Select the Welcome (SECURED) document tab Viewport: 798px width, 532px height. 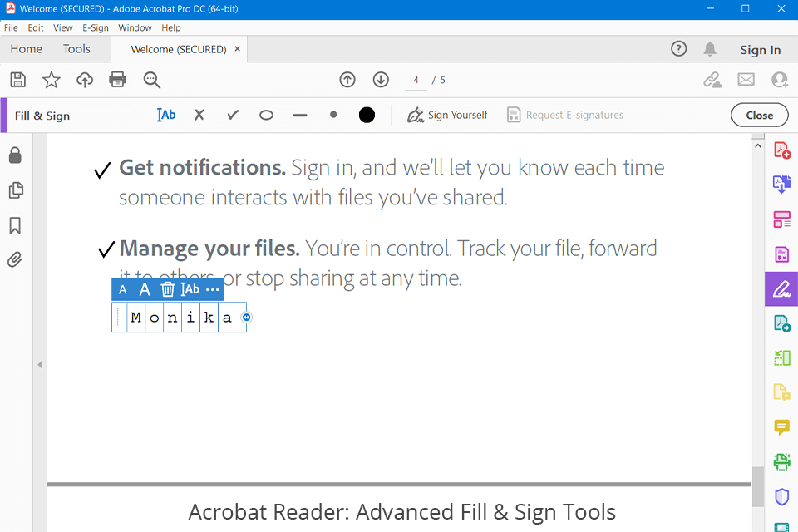[x=178, y=49]
